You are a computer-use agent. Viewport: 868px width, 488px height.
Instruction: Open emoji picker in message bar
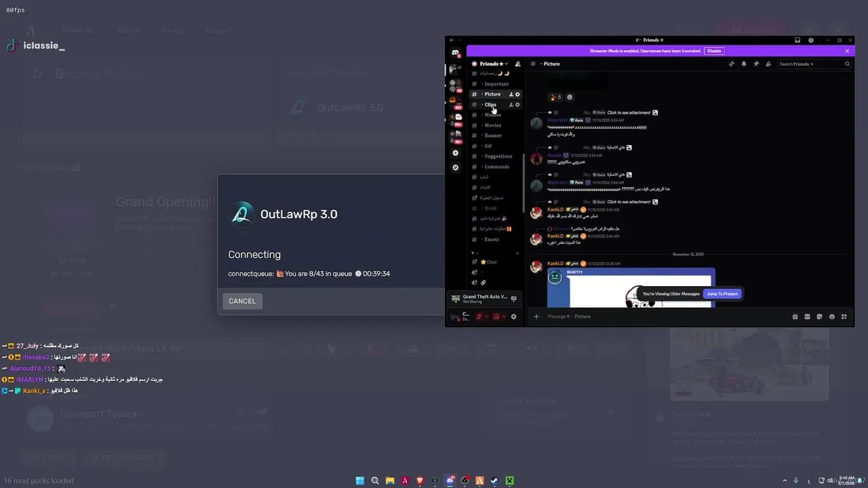click(x=831, y=317)
